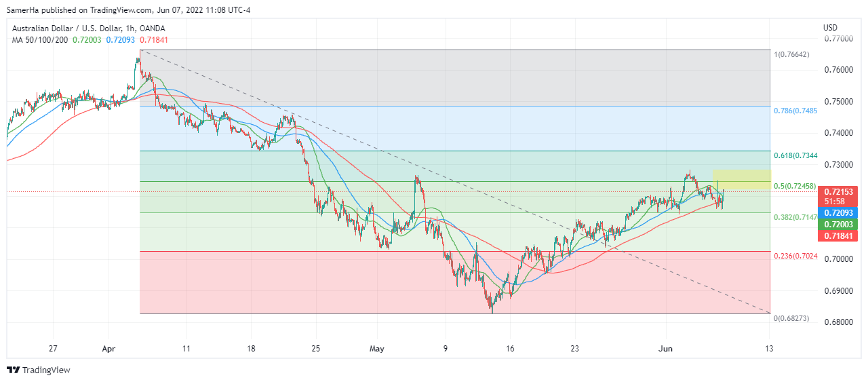The width and height of the screenshot is (868, 382).
Task: Click the blue 0.72093 price axis tag
Action: point(838,212)
